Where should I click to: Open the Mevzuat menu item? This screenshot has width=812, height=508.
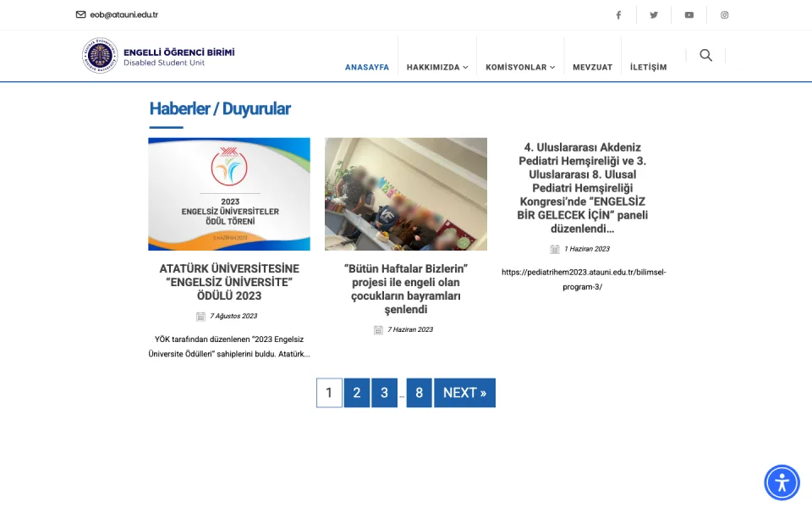(592, 68)
